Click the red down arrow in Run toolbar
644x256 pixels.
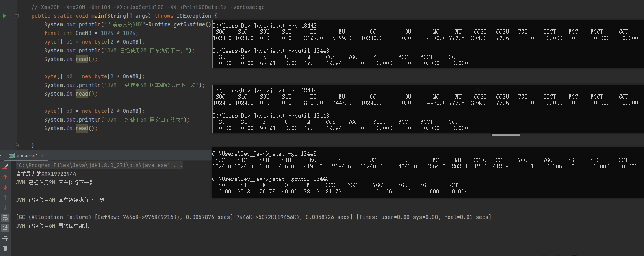pos(5,187)
